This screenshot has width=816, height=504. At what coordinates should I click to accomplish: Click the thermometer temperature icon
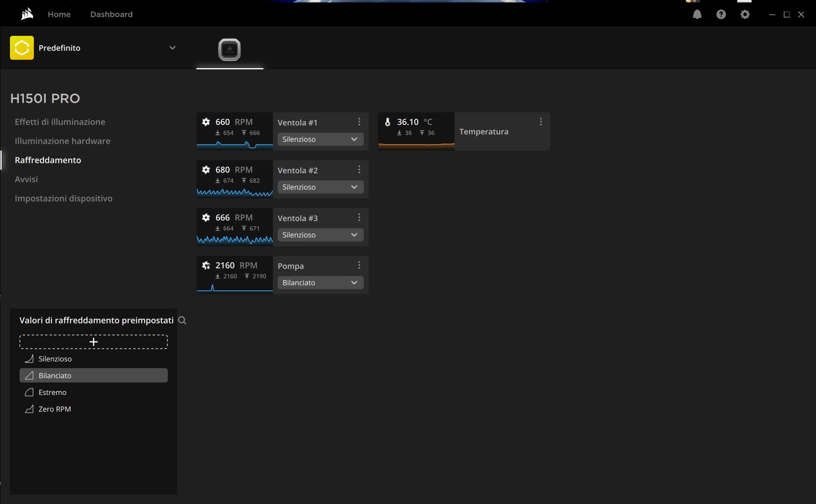point(388,122)
